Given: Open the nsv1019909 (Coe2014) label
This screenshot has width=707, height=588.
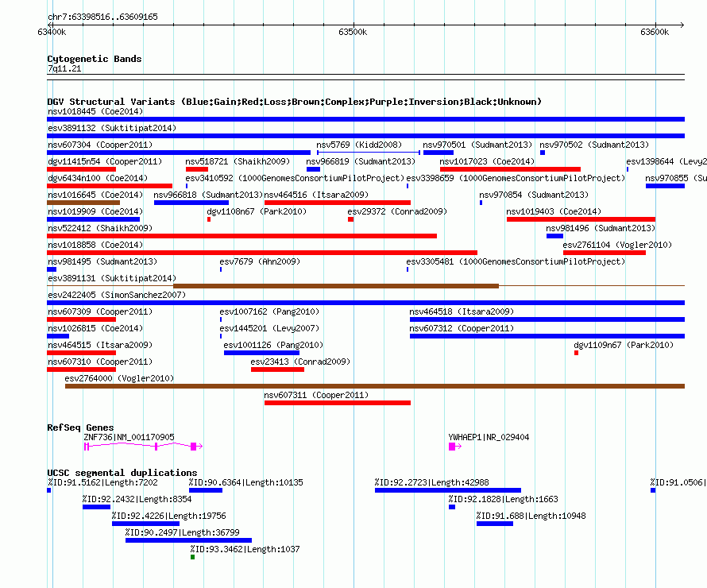Looking at the screenshot, I should pos(95,211).
